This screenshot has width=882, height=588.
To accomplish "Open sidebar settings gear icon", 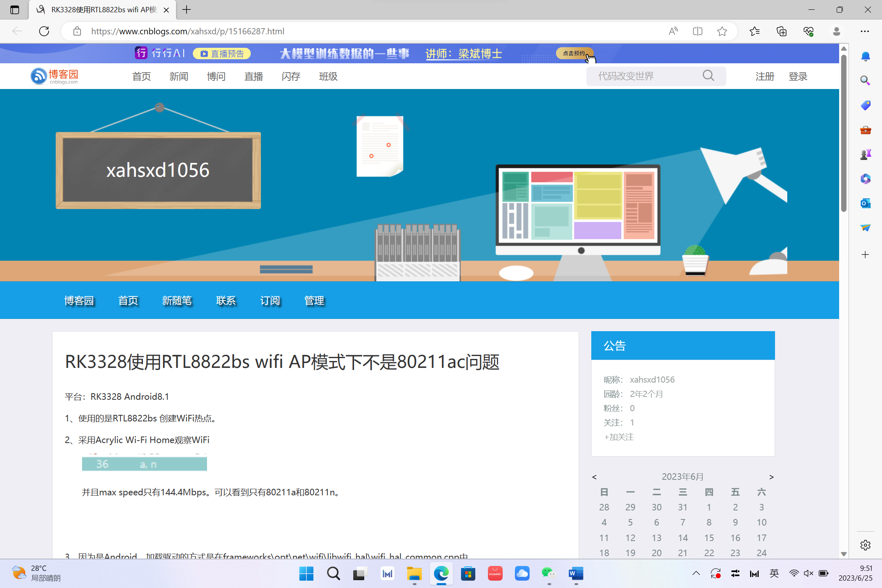I will (x=865, y=545).
